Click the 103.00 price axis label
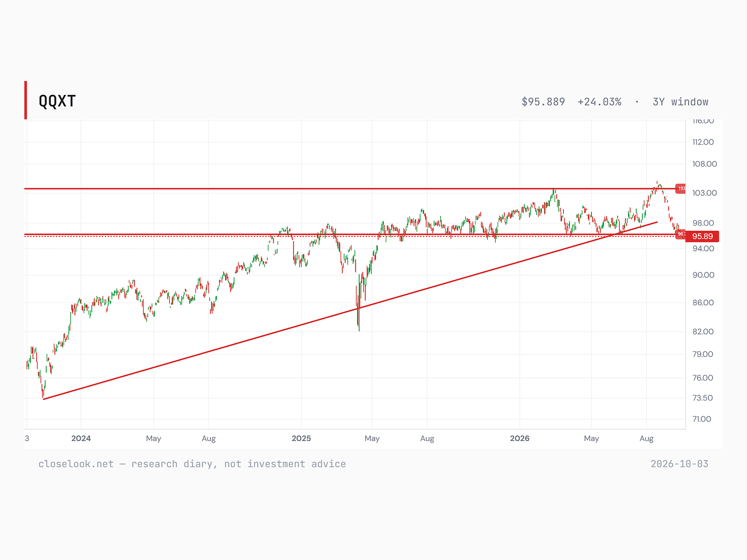Viewport: 747px width, 560px height. click(x=704, y=193)
